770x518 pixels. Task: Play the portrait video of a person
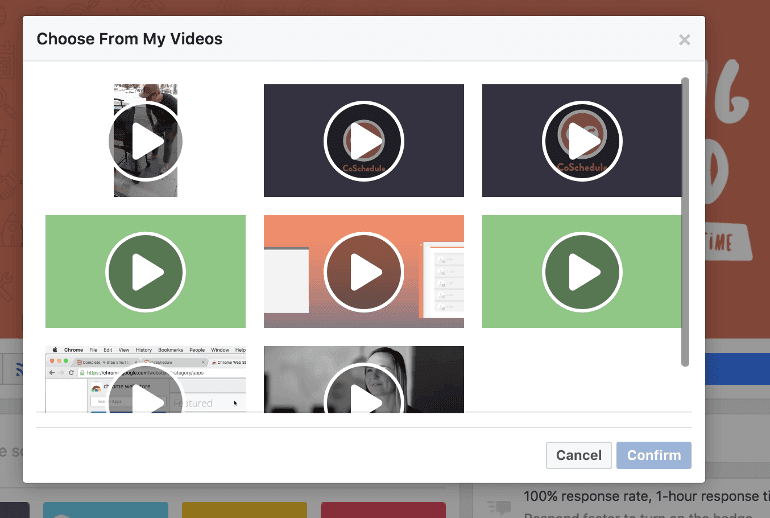tap(145, 141)
